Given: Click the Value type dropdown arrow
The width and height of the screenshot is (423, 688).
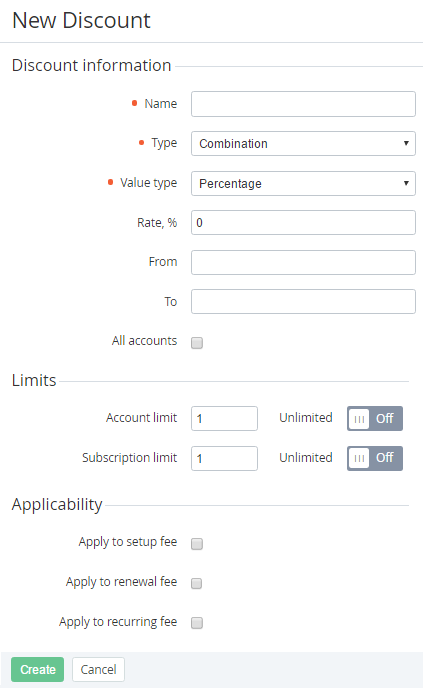Looking at the screenshot, I should [x=406, y=183].
